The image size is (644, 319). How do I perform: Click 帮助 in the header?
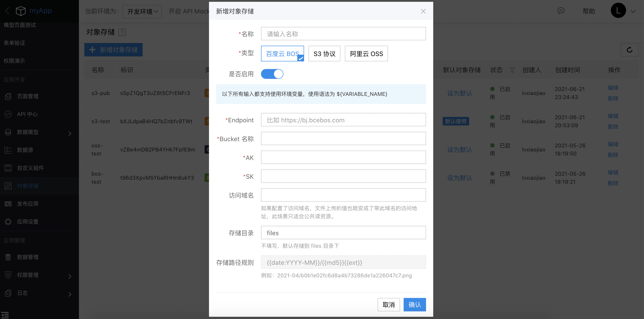(x=588, y=11)
